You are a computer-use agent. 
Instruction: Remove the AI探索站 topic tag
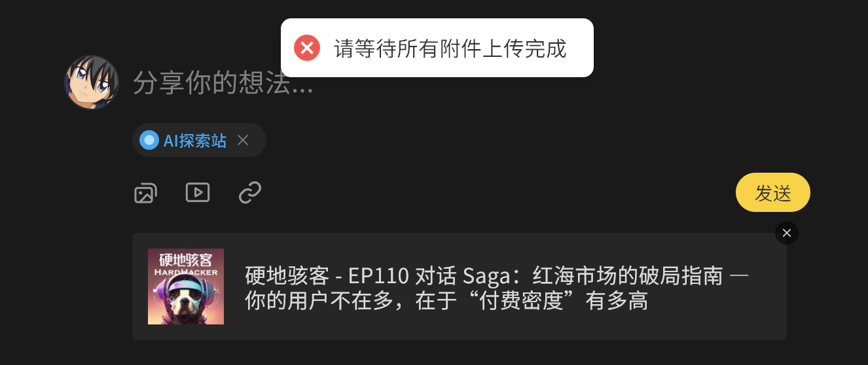click(x=243, y=140)
